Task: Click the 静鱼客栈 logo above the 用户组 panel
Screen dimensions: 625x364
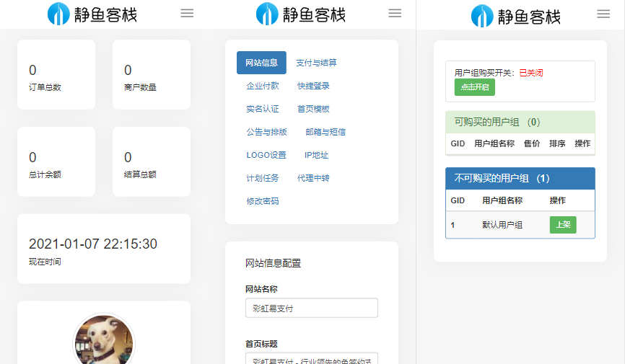Action: (x=516, y=16)
